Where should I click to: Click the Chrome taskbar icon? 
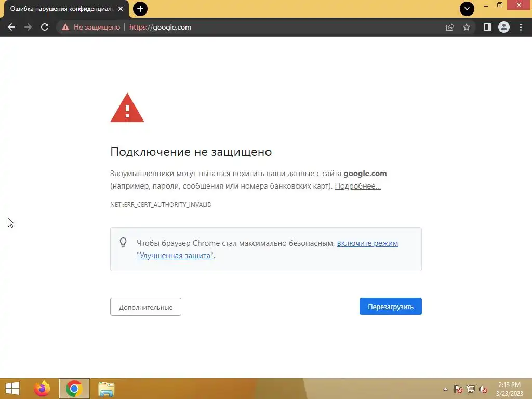(74, 389)
